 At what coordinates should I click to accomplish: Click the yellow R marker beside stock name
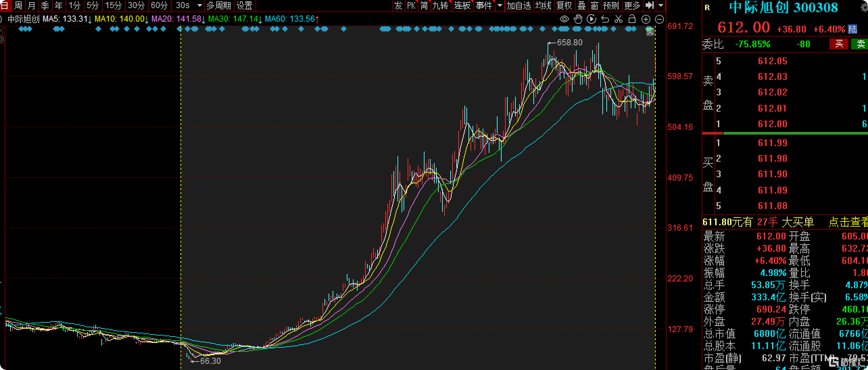click(x=707, y=7)
